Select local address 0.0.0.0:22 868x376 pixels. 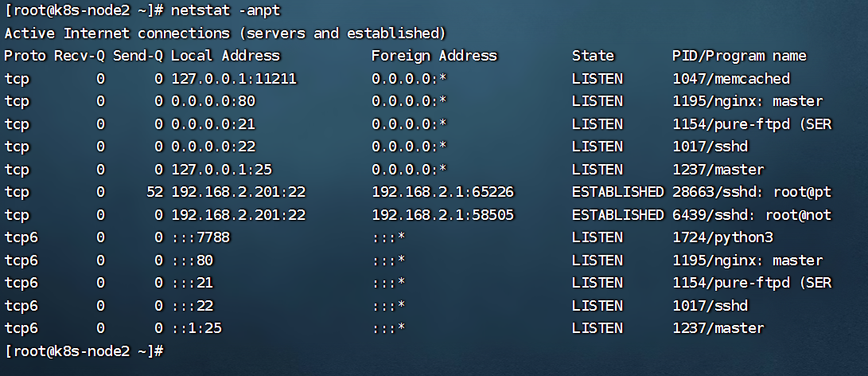(x=212, y=147)
